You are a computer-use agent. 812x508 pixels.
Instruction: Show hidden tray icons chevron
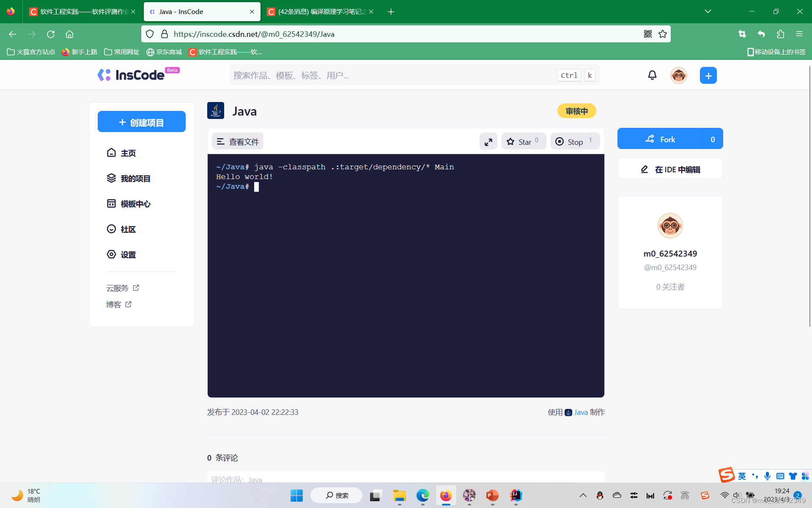point(583,495)
